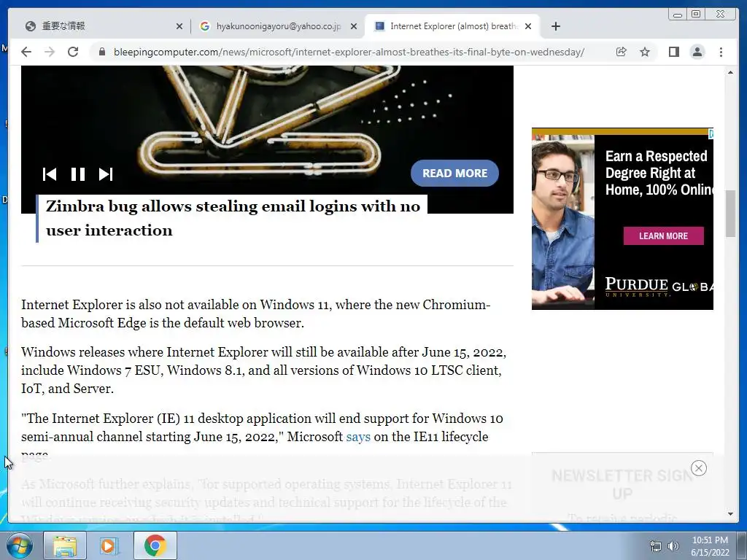Screen dimensions: 747x560
Task: Bookmark this page with the star
Action: pos(645,52)
